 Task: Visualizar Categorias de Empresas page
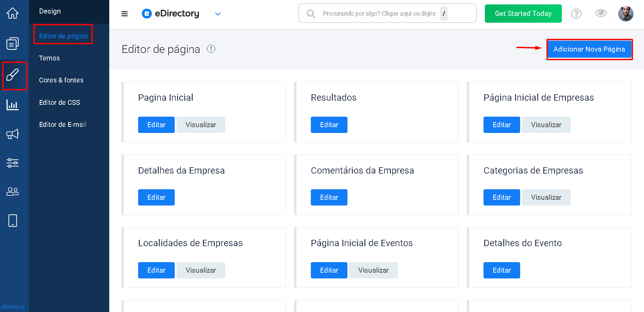click(546, 197)
